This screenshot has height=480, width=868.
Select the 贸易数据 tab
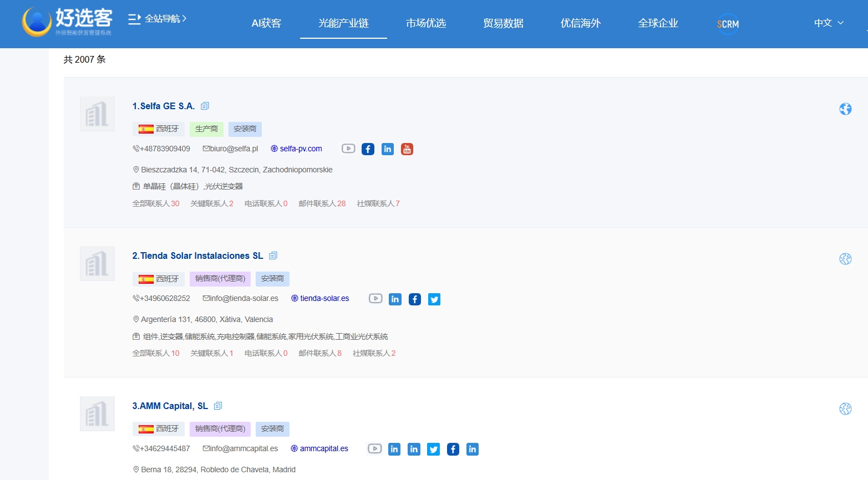[x=503, y=23]
